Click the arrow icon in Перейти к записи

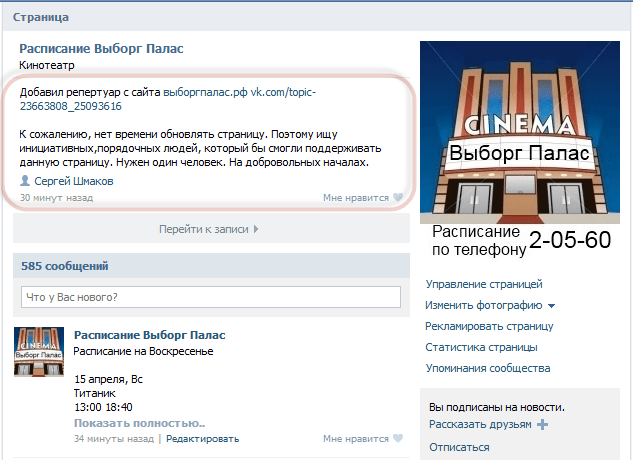click(x=256, y=229)
